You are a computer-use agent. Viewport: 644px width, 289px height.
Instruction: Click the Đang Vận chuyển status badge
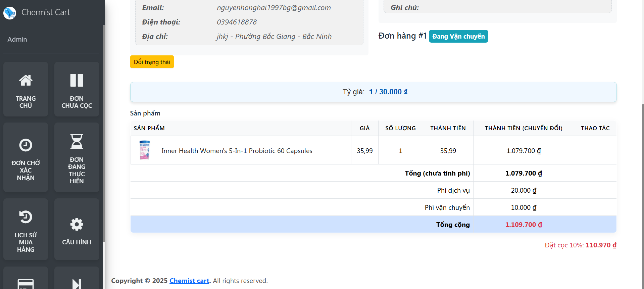pyautogui.click(x=458, y=36)
